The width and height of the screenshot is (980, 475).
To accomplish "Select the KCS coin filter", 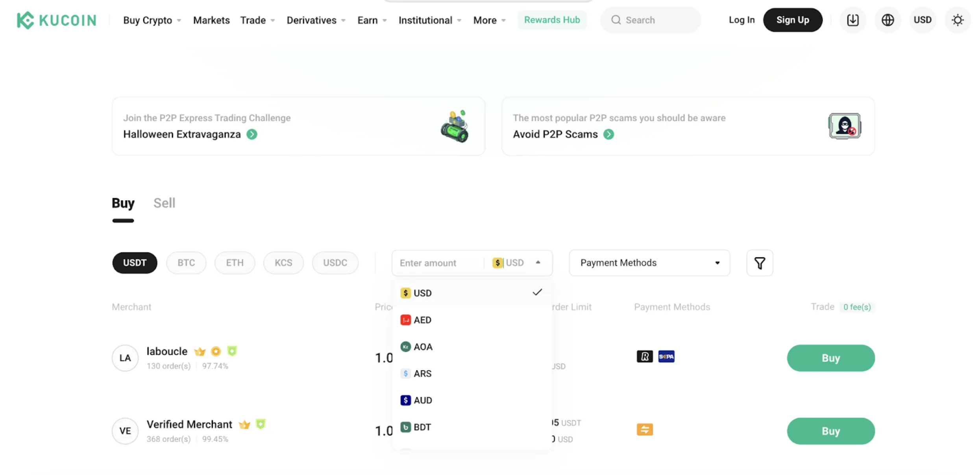I will click(283, 263).
